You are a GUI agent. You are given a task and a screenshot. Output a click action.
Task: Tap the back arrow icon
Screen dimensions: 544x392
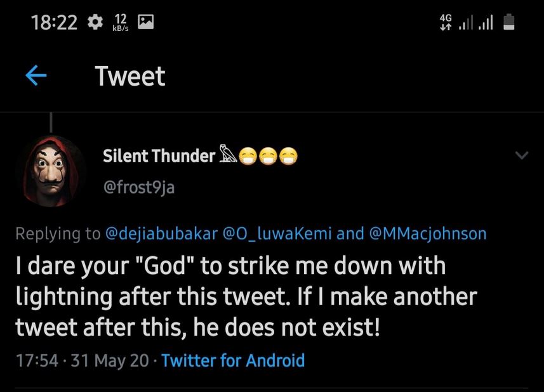point(36,76)
